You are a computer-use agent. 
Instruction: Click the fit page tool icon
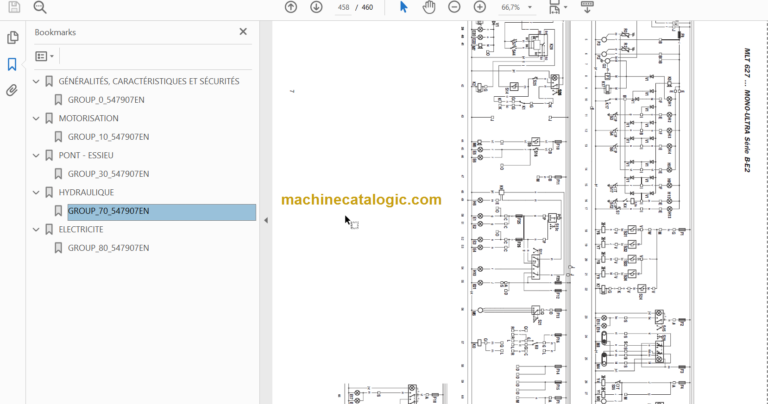(x=554, y=7)
